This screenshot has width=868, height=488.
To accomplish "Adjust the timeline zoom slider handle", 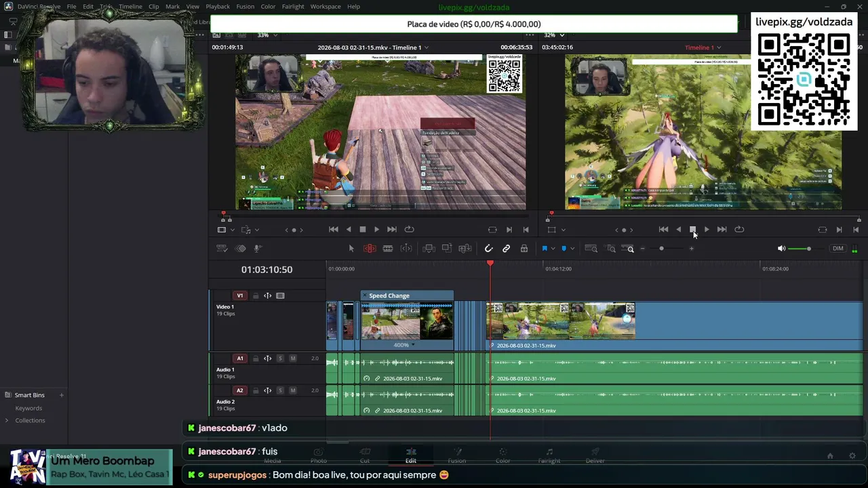I will [x=662, y=249].
